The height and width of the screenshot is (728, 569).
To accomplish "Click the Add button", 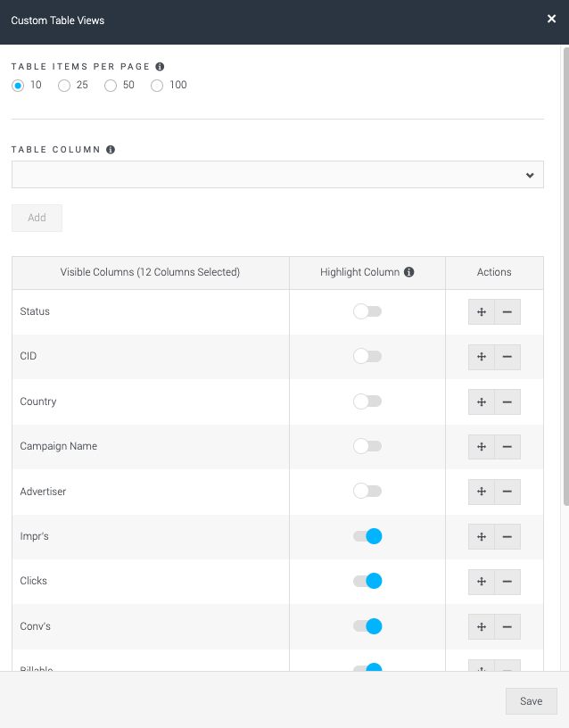I will tap(37, 218).
